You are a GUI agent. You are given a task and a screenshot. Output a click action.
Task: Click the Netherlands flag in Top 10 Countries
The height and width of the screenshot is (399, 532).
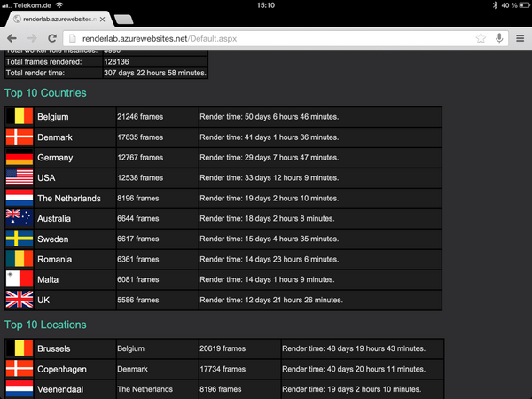click(x=20, y=198)
